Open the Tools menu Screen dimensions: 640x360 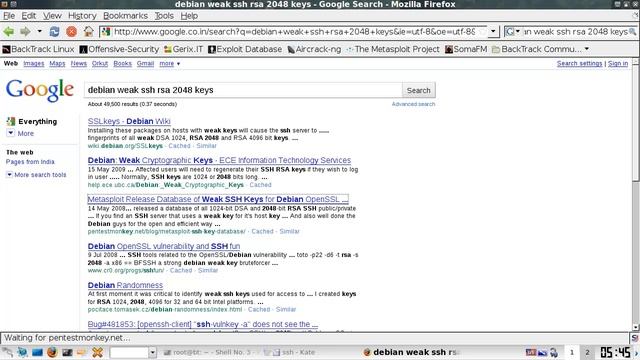click(x=164, y=16)
